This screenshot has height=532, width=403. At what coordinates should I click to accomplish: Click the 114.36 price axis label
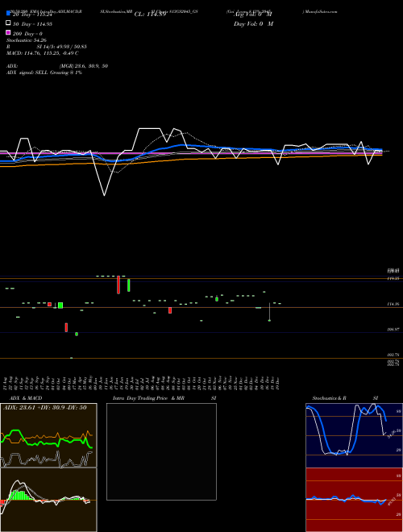coord(393,305)
